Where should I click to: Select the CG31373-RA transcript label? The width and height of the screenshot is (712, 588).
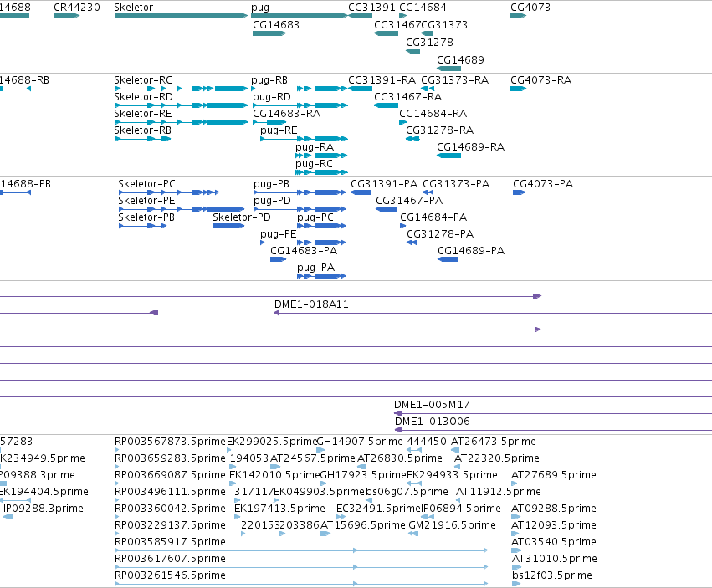point(455,80)
